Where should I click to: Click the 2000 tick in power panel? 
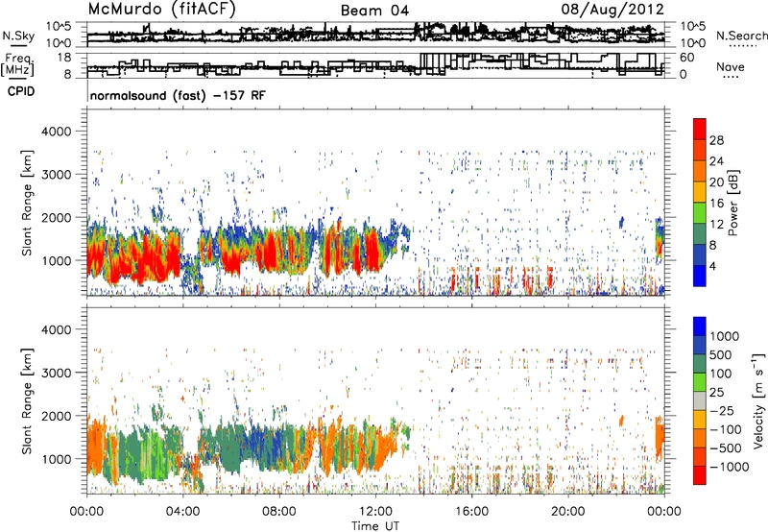point(57,217)
